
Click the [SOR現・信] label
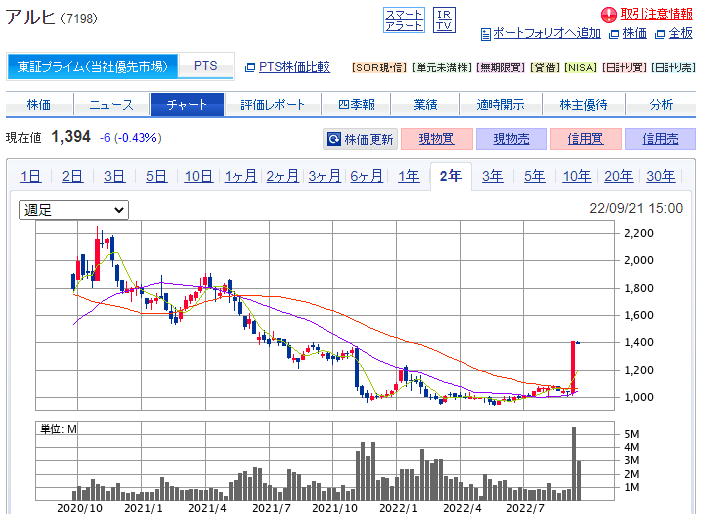click(x=380, y=67)
